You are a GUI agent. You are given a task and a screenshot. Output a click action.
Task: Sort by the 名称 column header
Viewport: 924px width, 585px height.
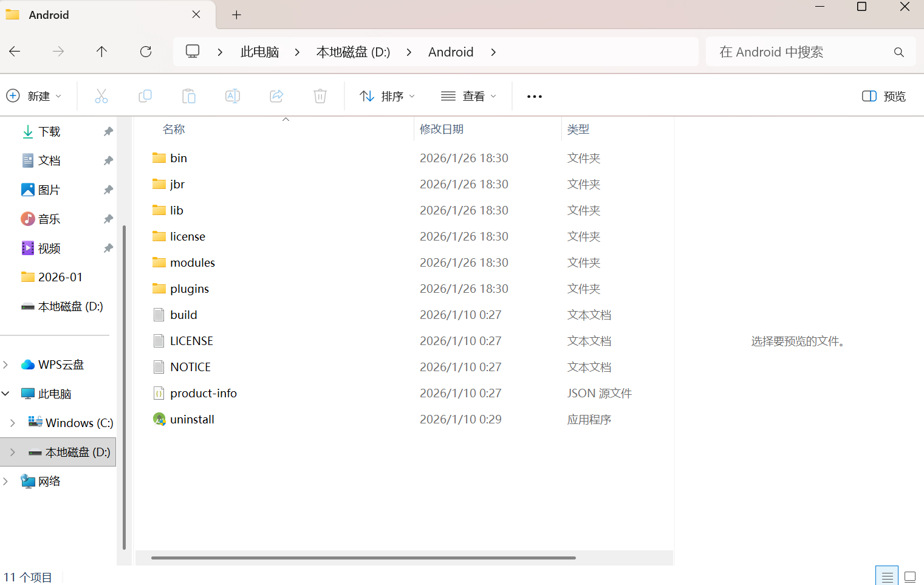174,129
